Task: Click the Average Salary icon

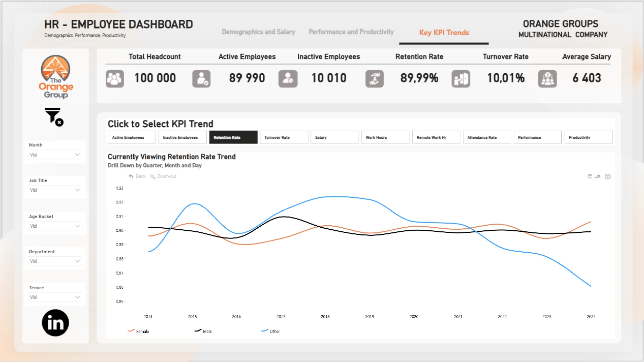Action: tap(547, 79)
